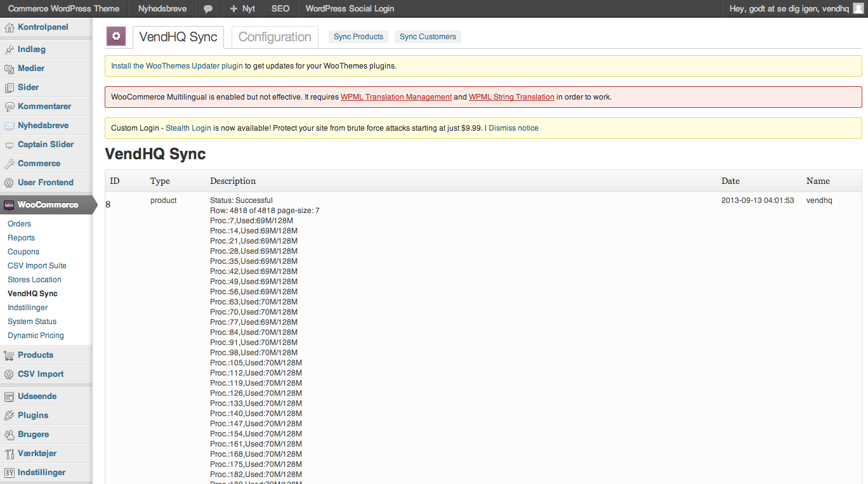
Task: Open Orders under WooCommerce menu
Action: (x=19, y=224)
